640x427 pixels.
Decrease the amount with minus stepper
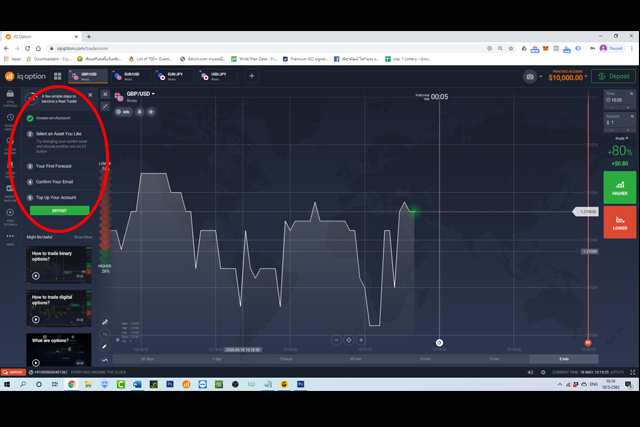[x=611, y=130]
